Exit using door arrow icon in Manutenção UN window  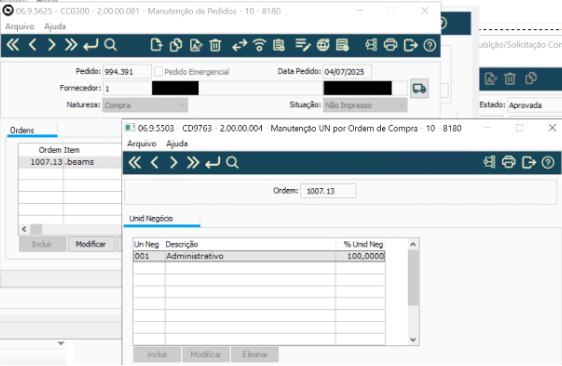(529, 162)
